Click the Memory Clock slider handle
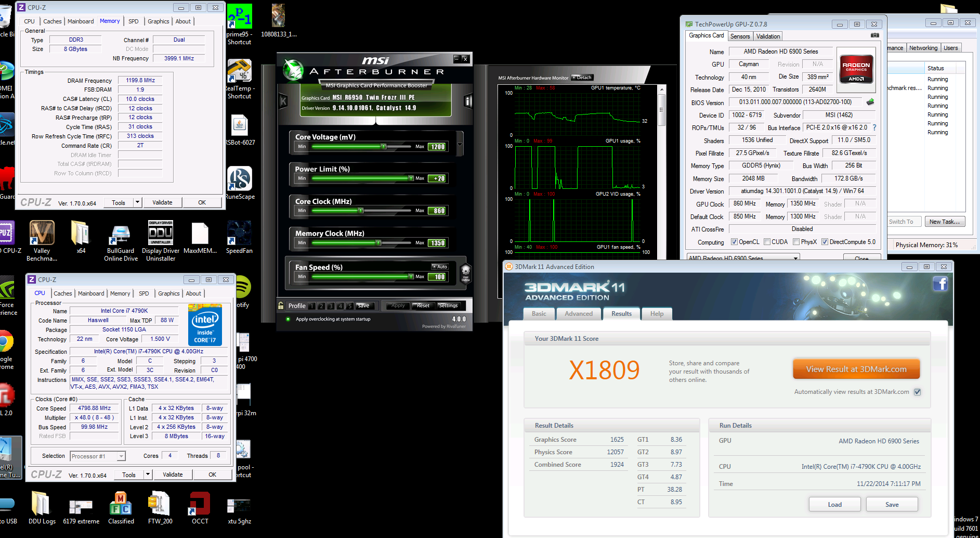The height and width of the screenshot is (538, 980). 378,243
